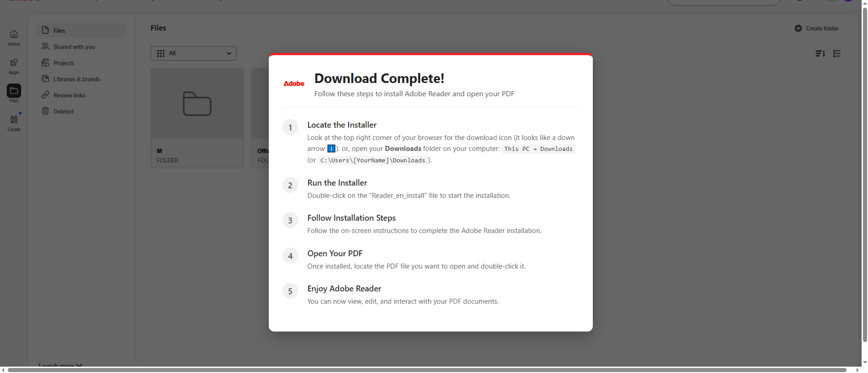
Task: Click the Files page heading
Action: click(x=158, y=28)
